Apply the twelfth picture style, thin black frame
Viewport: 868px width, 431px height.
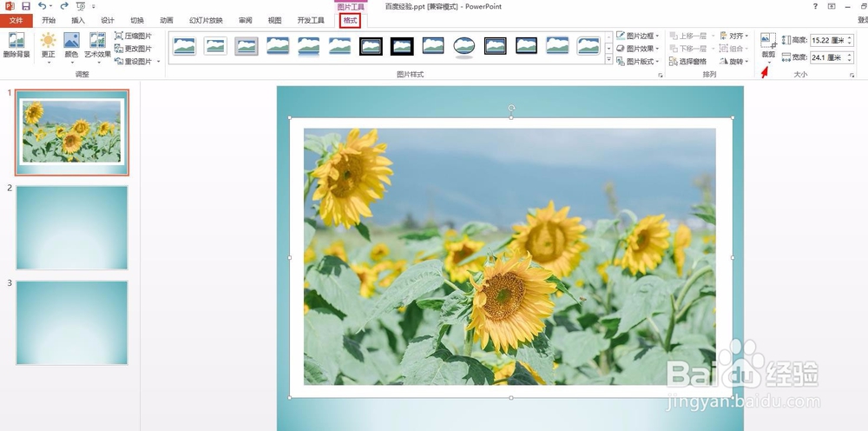(526, 46)
